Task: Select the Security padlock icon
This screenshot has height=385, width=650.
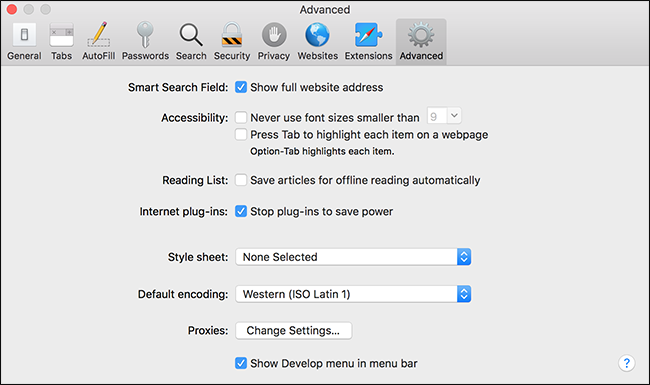Action: tap(232, 42)
